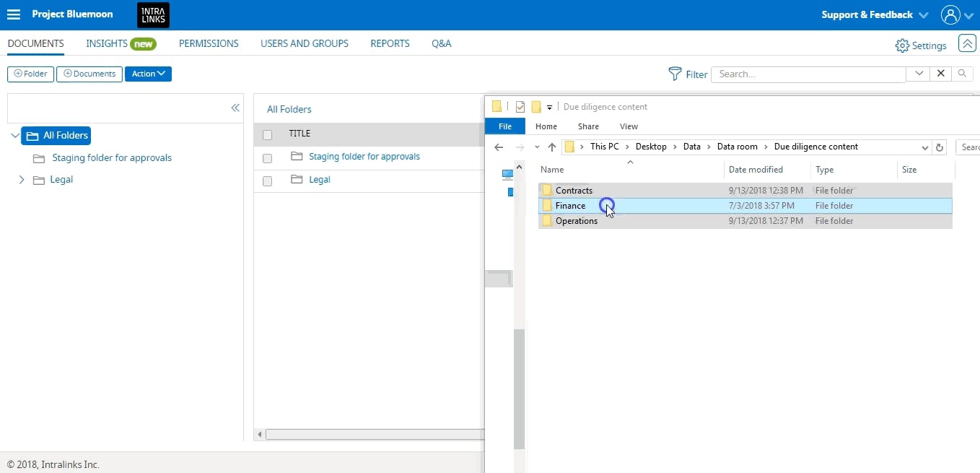Open the hamburger navigation menu
Image resolution: width=980 pixels, height=473 pixels.
14,14
